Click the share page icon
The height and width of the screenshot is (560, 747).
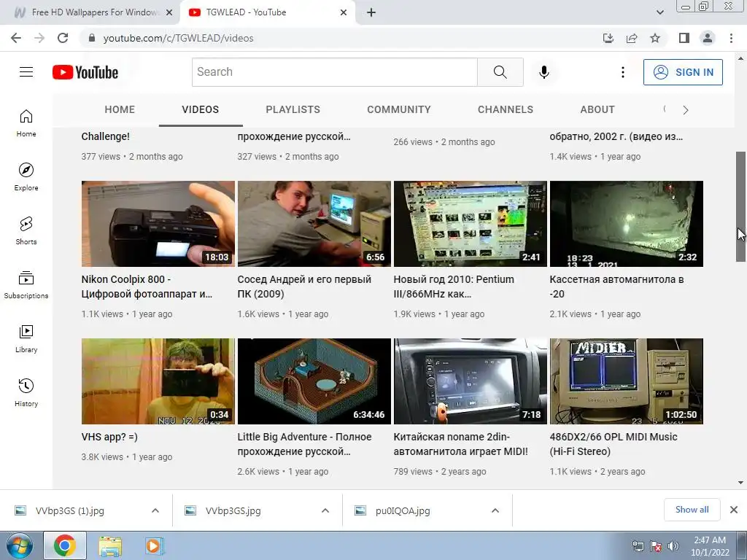[x=632, y=38]
